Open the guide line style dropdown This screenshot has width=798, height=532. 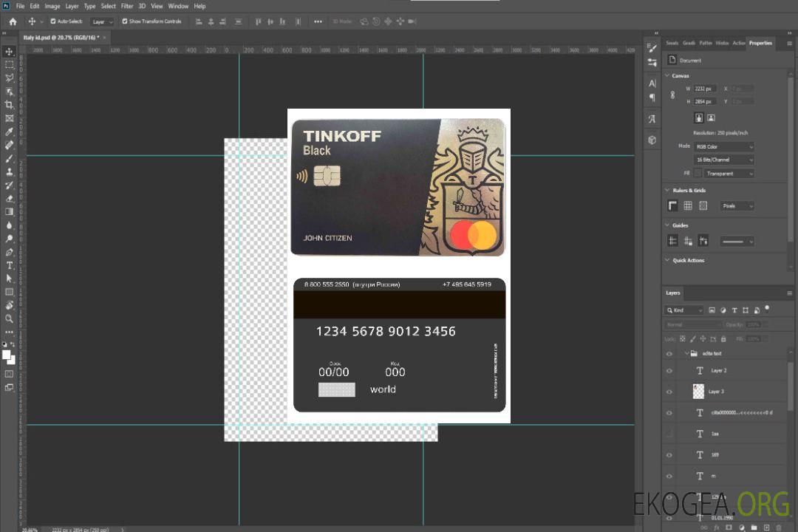(737, 242)
